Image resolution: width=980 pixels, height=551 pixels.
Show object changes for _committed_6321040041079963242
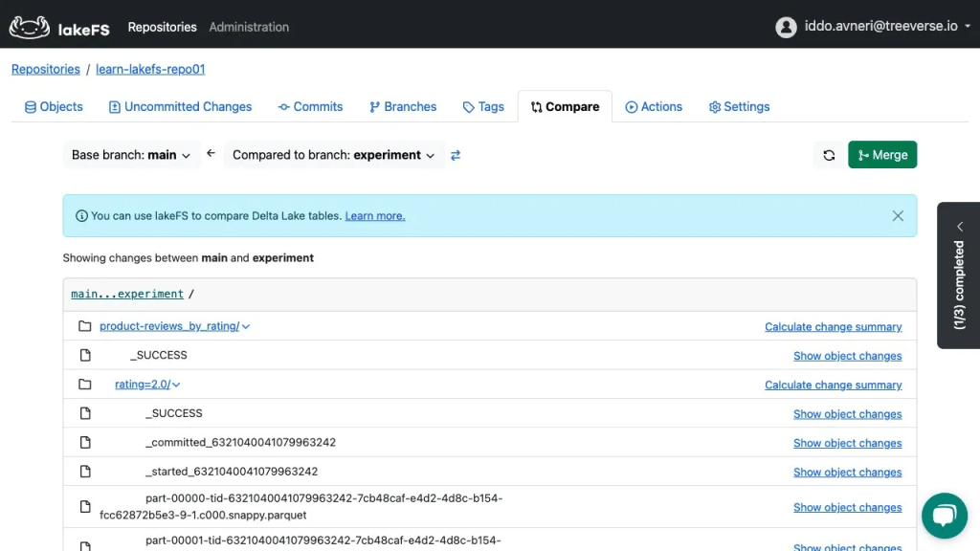848,443
